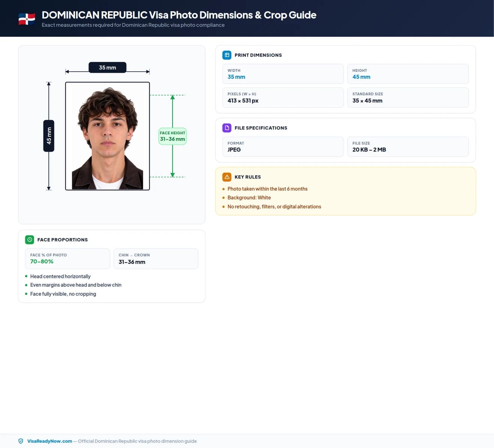Click the shield icon in the footer
Screen dimensions: 494x448
[x=21, y=441]
